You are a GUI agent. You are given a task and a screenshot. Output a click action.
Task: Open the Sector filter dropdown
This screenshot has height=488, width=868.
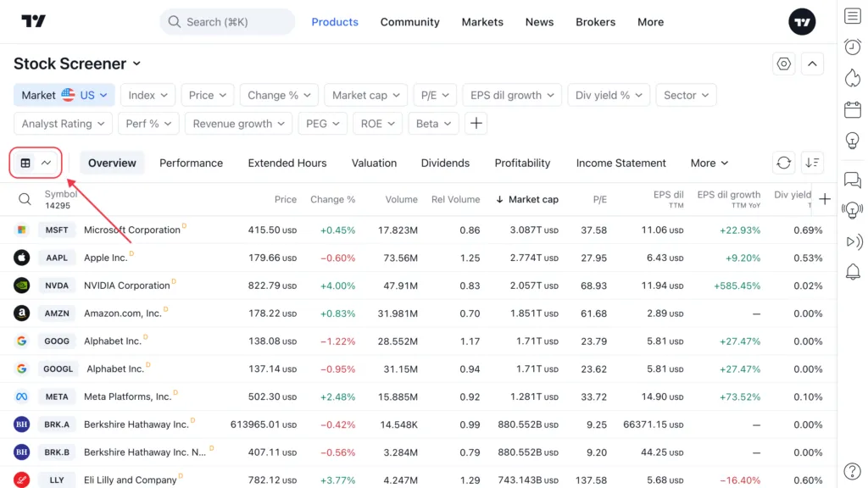click(x=686, y=95)
